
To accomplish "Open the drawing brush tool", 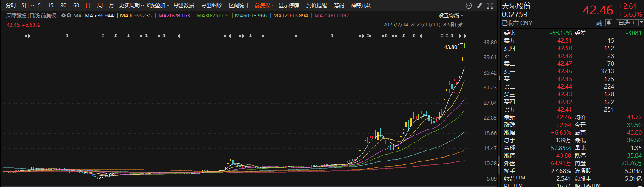I will 480,6.
